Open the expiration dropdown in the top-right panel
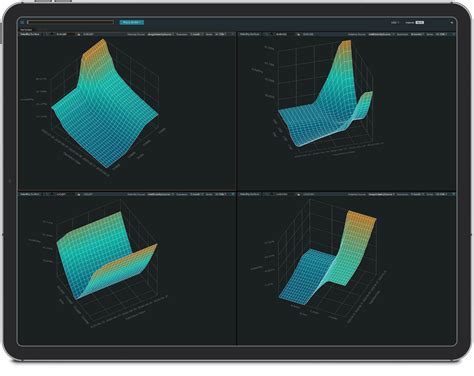This screenshot has width=474, height=376. point(417,34)
